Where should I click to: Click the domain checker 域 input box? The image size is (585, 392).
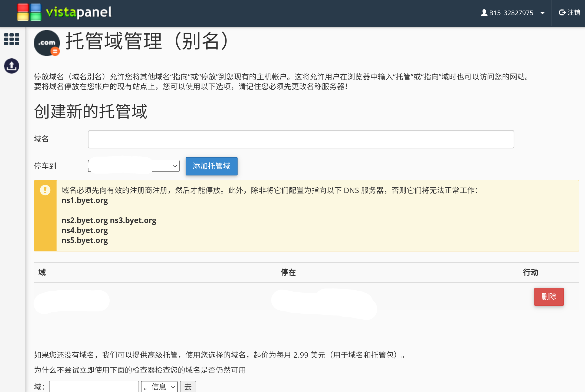[94, 387]
